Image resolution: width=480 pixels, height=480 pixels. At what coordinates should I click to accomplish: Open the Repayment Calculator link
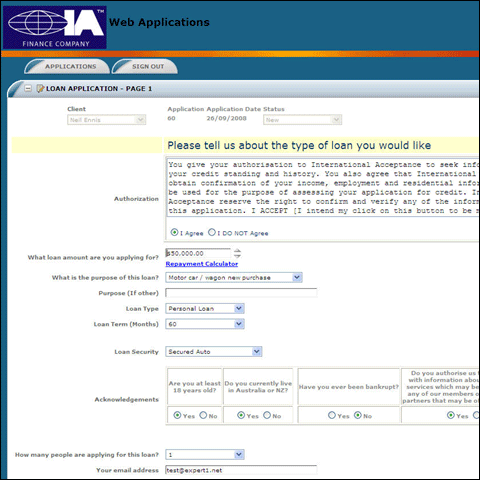point(202,264)
